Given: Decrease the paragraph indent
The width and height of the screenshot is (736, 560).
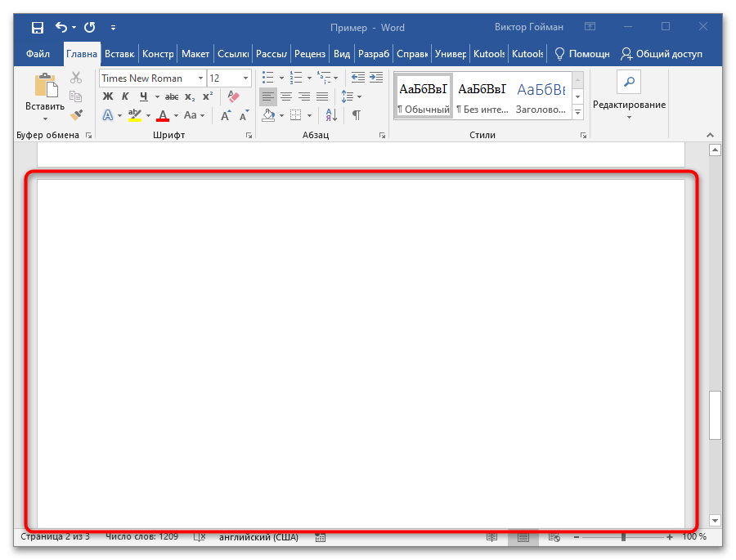Looking at the screenshot, I should [x=358, y=78].
